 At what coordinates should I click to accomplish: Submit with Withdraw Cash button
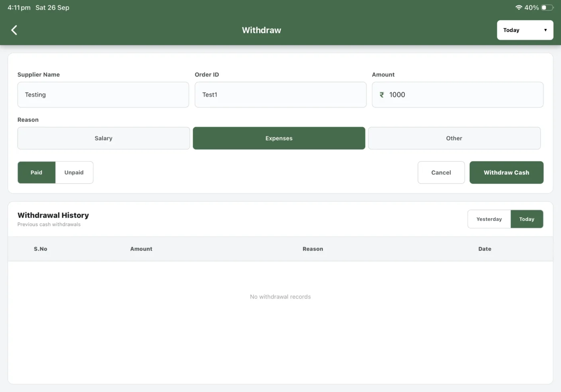click(x=507, y=172)
